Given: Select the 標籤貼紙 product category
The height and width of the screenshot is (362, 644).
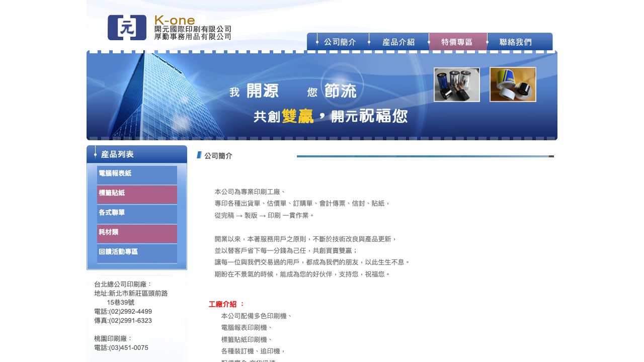Looking at the screenshot, I should [137, 194].
